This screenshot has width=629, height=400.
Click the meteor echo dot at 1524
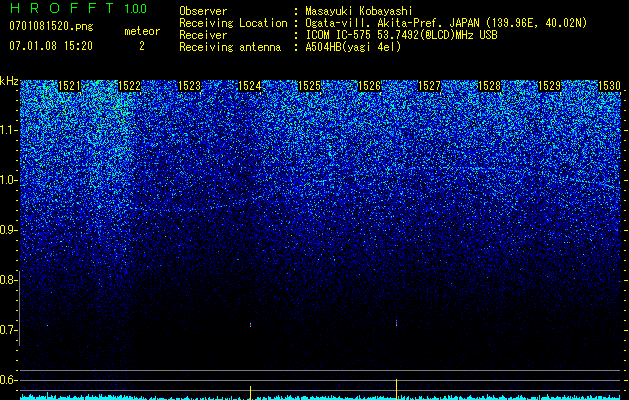coord(250,325)
